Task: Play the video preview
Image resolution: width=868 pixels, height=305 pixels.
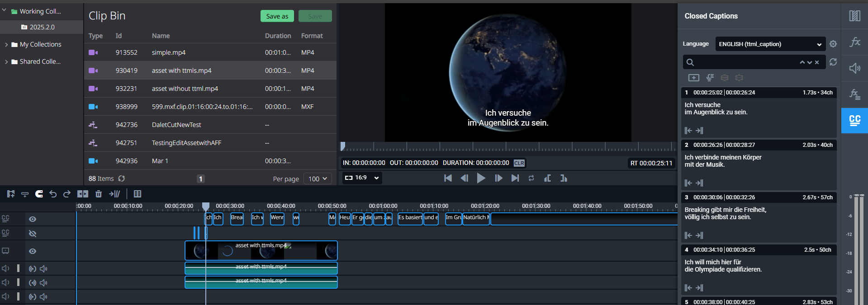Action: [481, 178]
